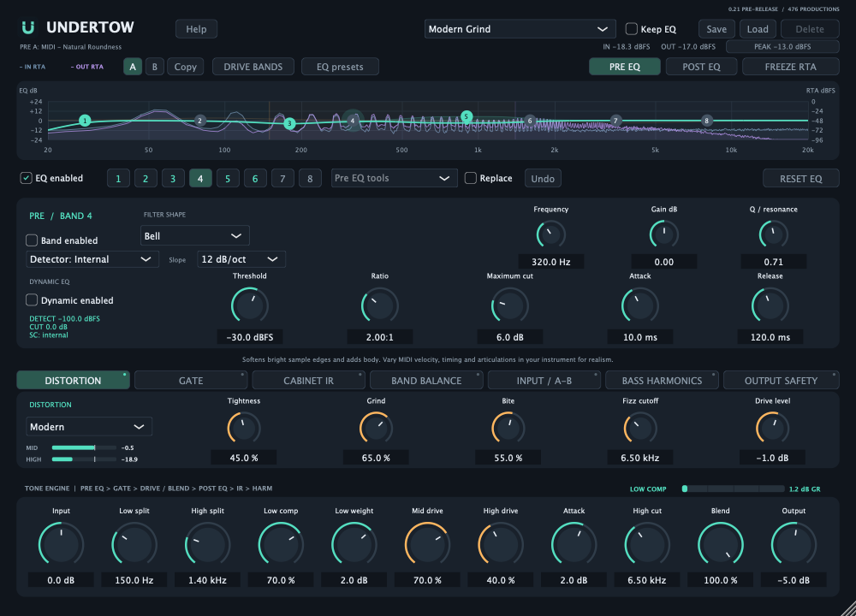Select EQ node 1 on the graph
Viewport: 856px width, 616px height.
85,121
